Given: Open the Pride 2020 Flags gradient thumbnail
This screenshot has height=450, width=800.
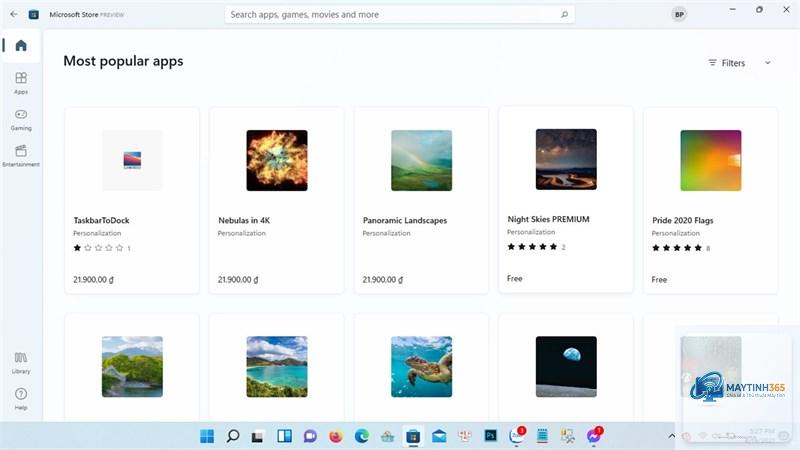Looking at the screenshot, I should [711, 160].
